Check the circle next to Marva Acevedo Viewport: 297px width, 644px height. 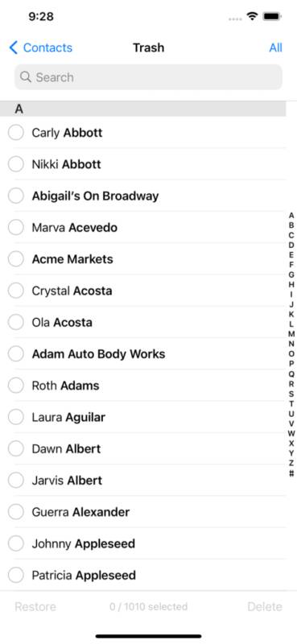pyautogui.click(x=16, y=228)
